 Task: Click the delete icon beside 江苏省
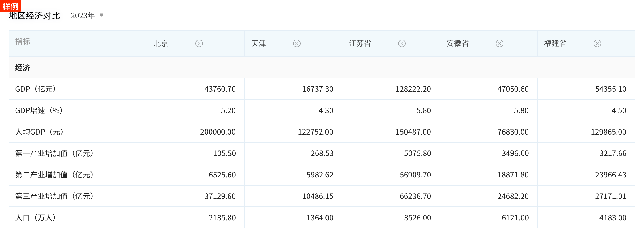click(x=402, y=43)
